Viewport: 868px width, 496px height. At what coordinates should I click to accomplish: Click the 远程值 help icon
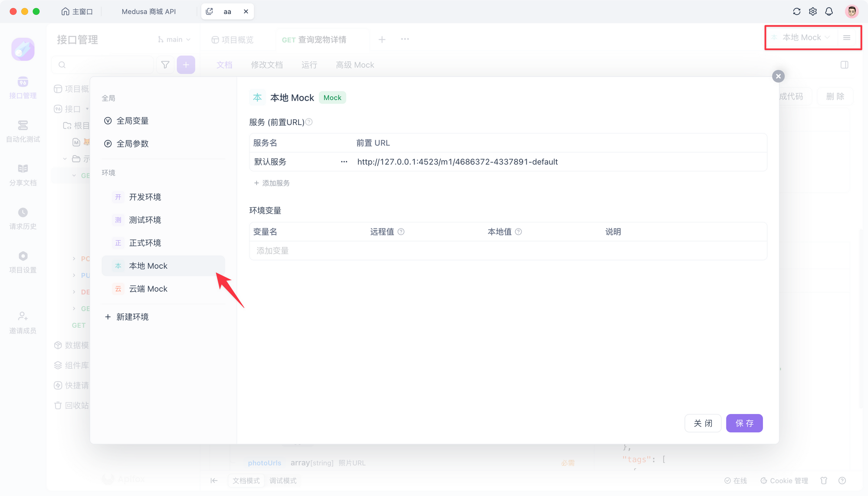click(x=401, y=232)
